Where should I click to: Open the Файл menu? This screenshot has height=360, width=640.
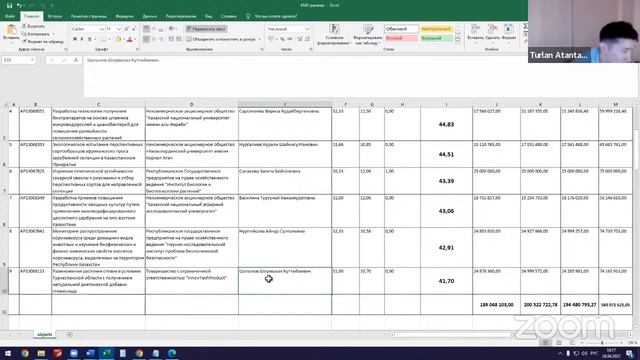(x=10, y=16)
